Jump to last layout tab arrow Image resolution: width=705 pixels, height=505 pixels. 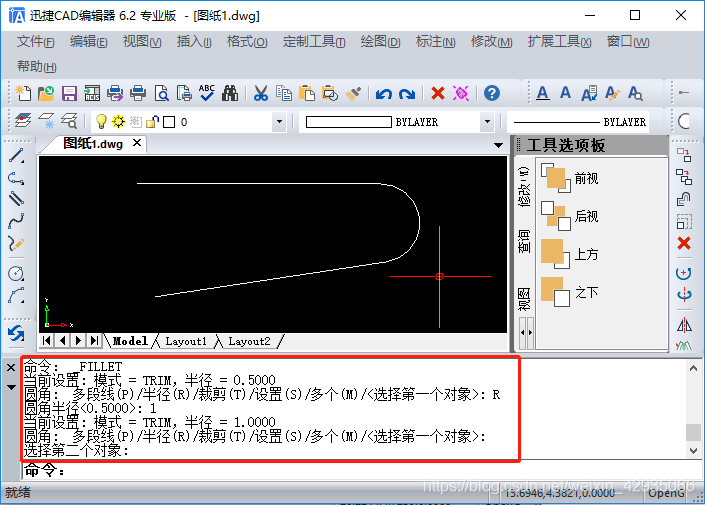[x=94, y=340]
